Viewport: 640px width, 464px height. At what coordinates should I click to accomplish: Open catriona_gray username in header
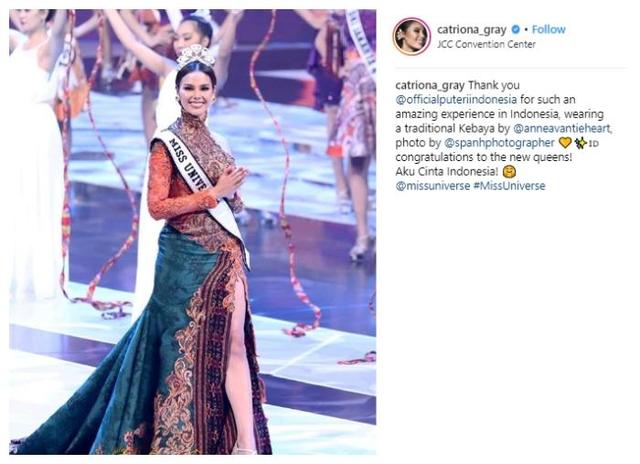click(x=471, y=30)
